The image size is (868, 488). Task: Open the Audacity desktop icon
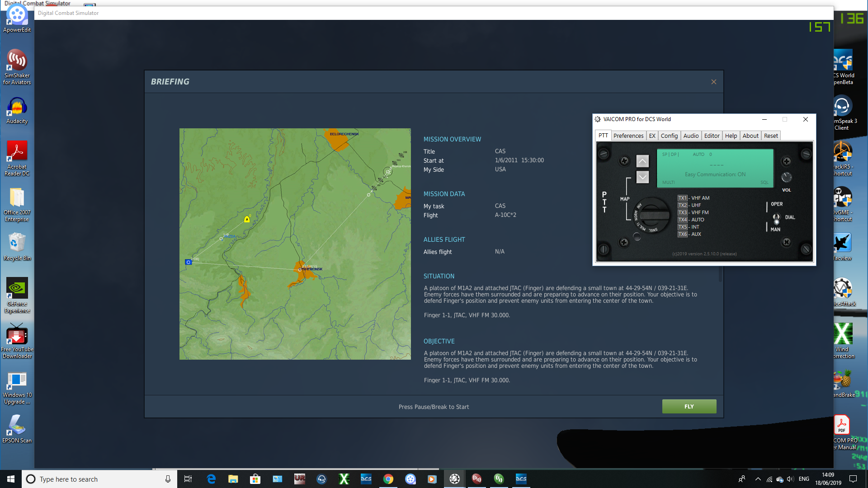click(x=17, y=111)
